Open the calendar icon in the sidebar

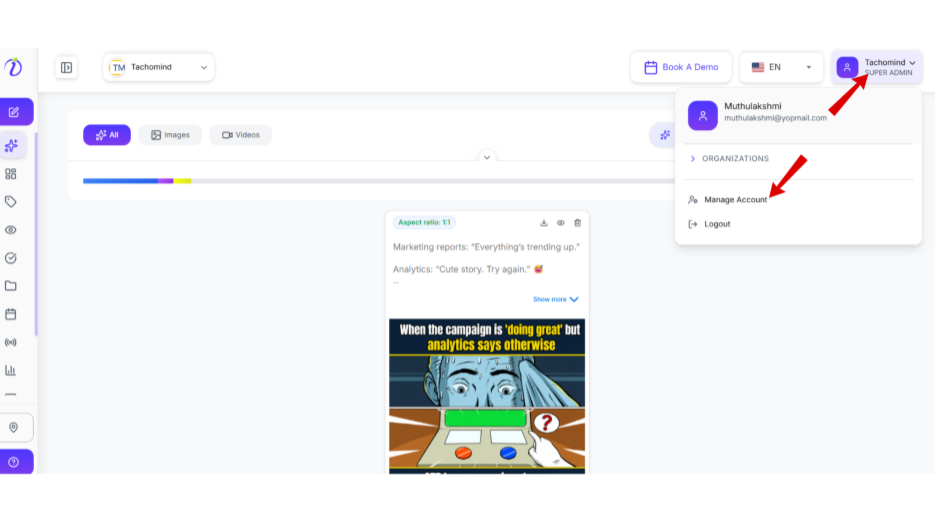click(11, 314)
